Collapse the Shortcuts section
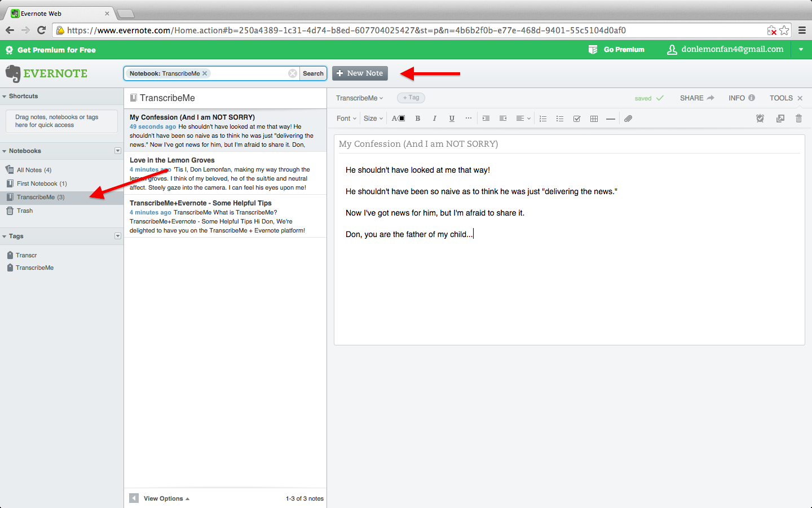Image resolution: width=812 pixels, height=508 pixels. point(5,97)
